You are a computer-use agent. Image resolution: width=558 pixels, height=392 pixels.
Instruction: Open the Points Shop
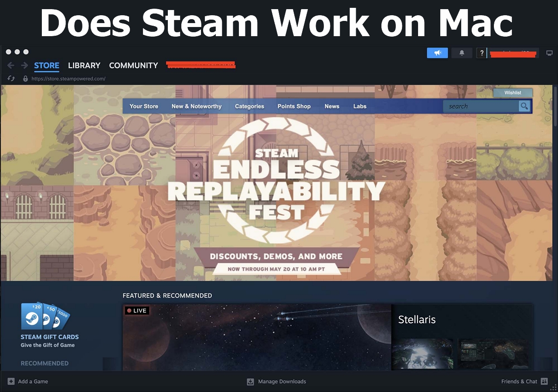coord(294,106)
